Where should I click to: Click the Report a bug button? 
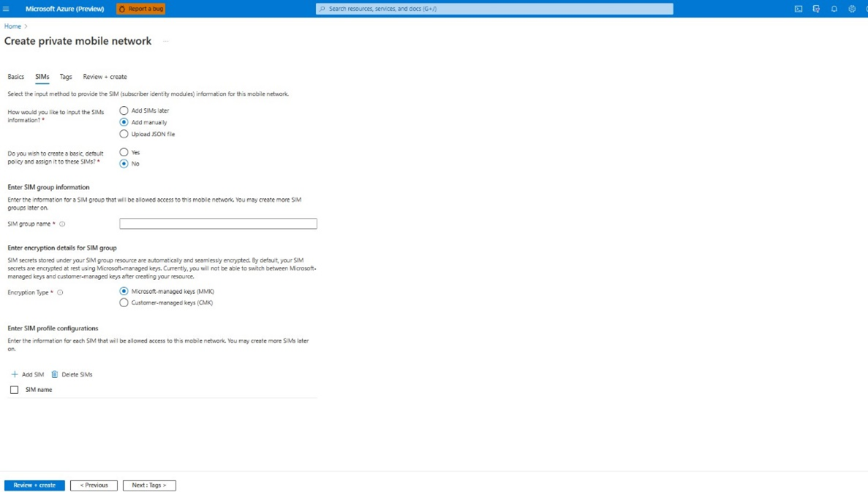tap(140, 9)
